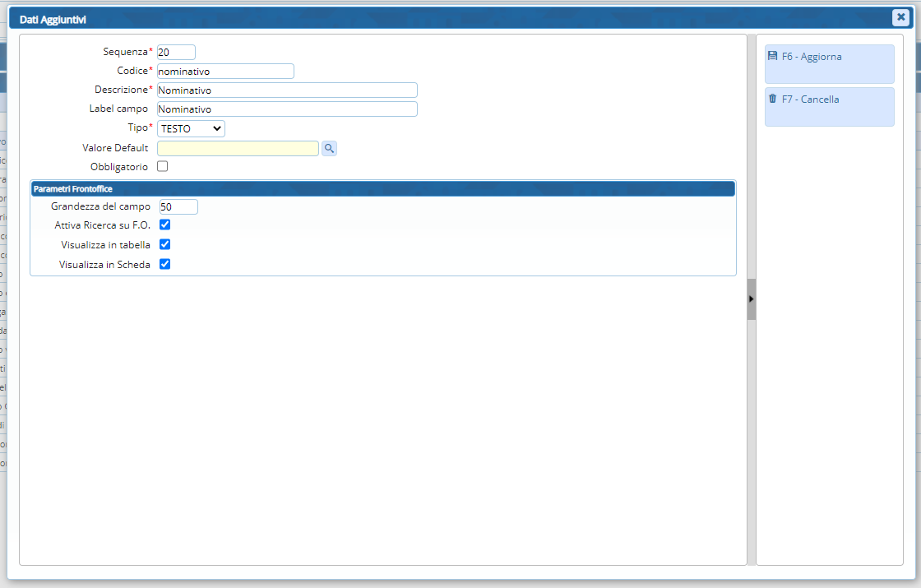
Task: Toggle Visualizza in tabella checkbox
Action: point(164,244)
